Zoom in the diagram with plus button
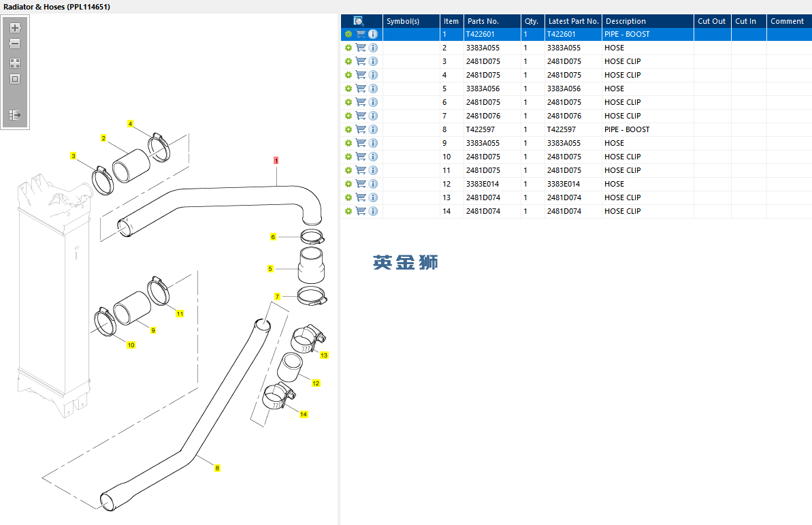The width and height of the screenshot is (812, 525). [15, 28]
